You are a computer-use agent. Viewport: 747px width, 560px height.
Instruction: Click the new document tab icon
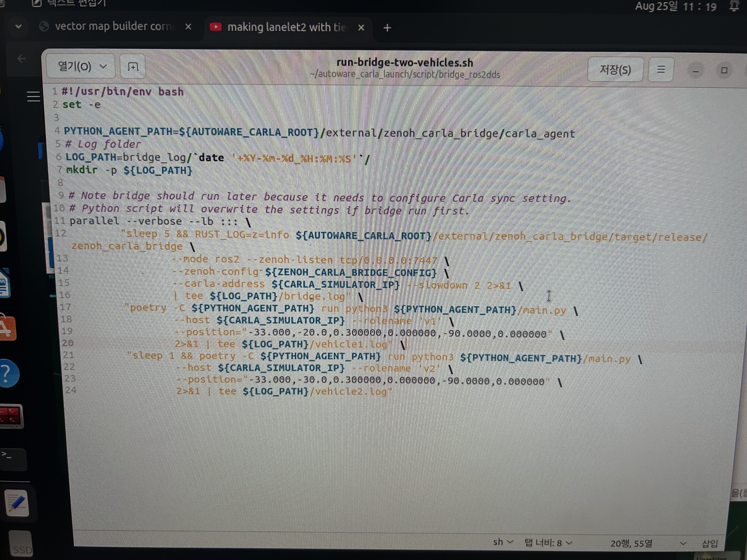coord(133,67)
